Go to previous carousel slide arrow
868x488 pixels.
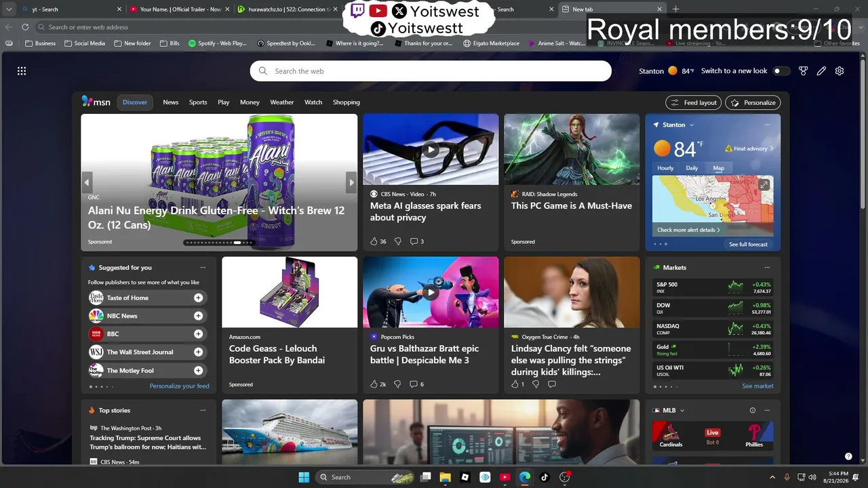coord(87,182)
